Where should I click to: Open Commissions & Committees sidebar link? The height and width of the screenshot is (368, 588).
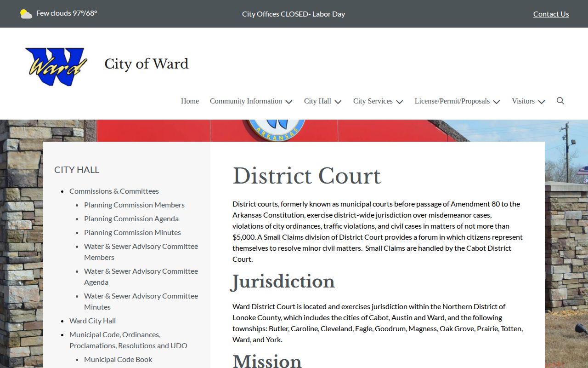[114, 191]
